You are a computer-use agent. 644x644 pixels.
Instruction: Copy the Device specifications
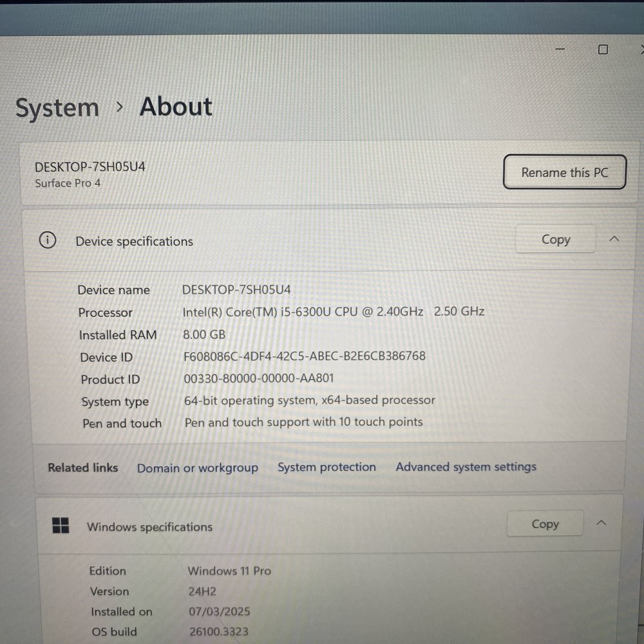point(556,239)
